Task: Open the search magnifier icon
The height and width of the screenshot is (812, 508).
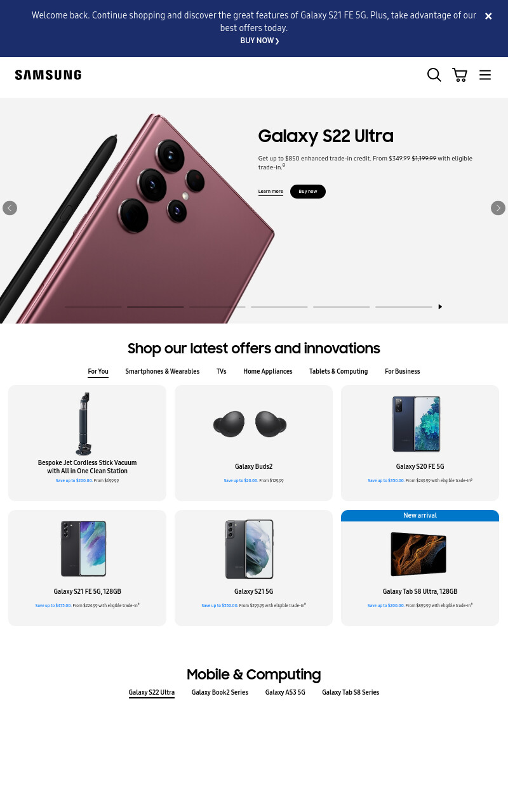Action: (x=434, y=75)
